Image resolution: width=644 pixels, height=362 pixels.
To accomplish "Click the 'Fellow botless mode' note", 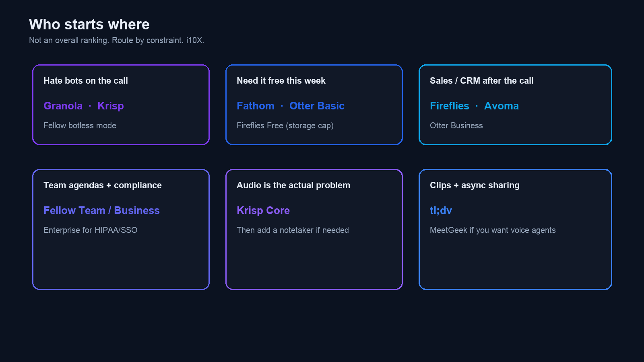I will (x=80, y=125).
